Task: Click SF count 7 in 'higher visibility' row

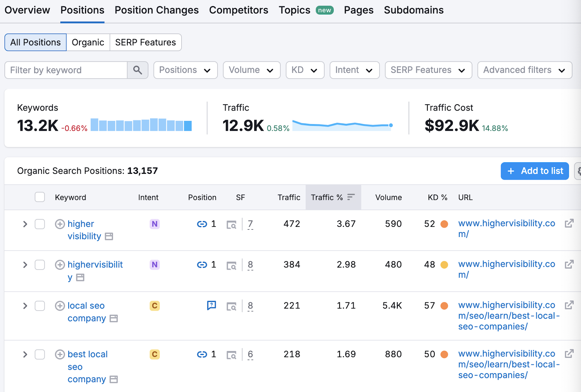Action: [x=250, y=224]
